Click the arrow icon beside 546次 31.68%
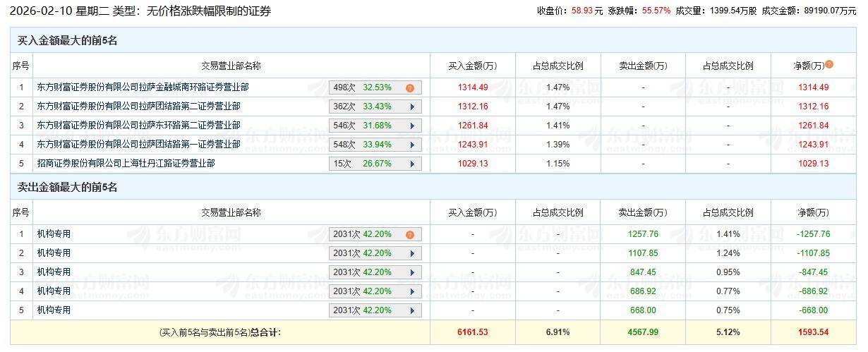 click(x=410, y=126)
